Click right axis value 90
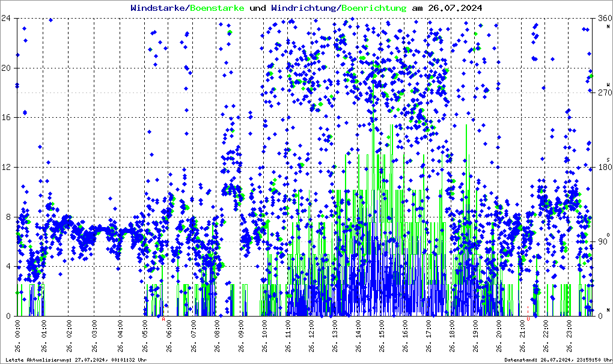The width and height of the screenshot is (613, 364). point(602,241)
